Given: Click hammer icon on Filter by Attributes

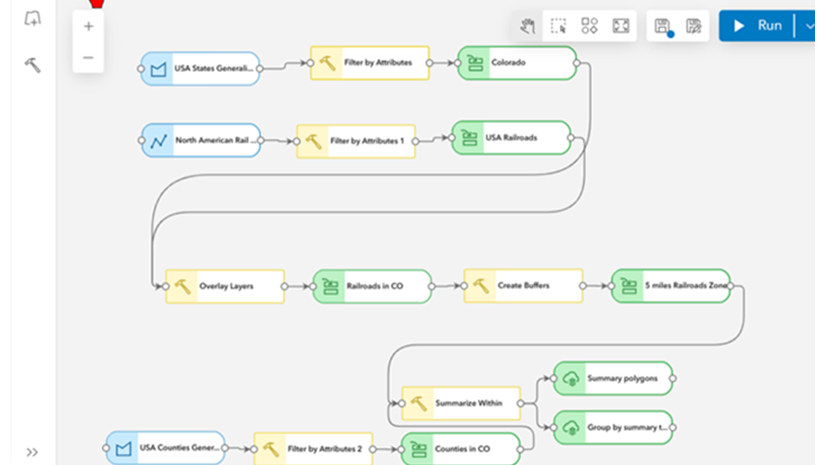Looking at the screenshot, I should [327, 63].
